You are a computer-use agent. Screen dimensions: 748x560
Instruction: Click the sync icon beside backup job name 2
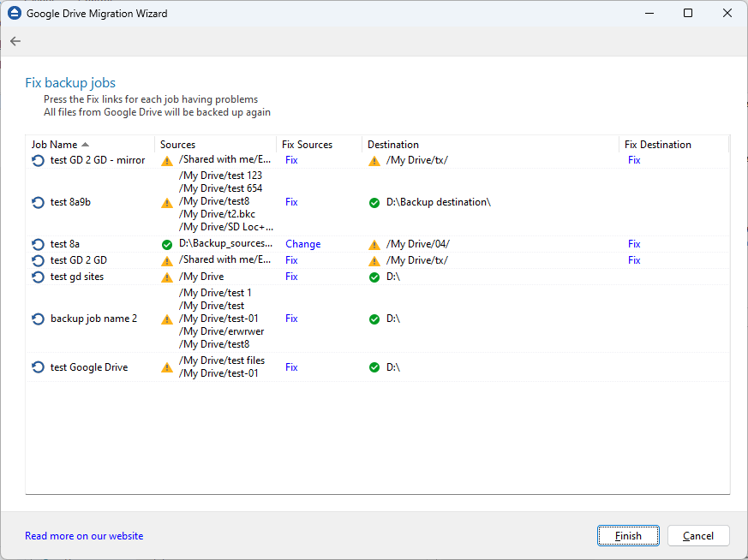[x=37, y=318]
